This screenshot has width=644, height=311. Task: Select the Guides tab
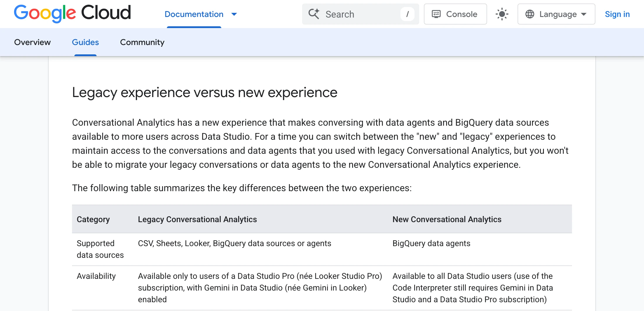[85, 42]
